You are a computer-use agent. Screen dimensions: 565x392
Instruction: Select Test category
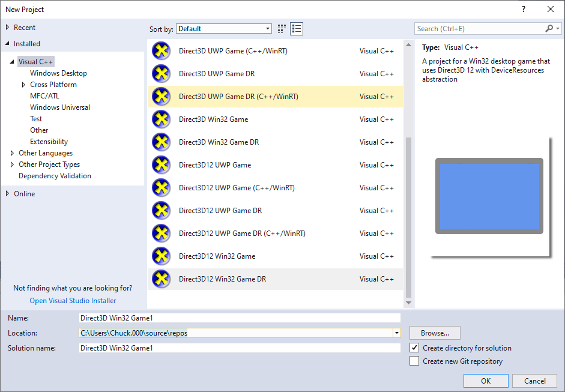(x=36, y=119)
